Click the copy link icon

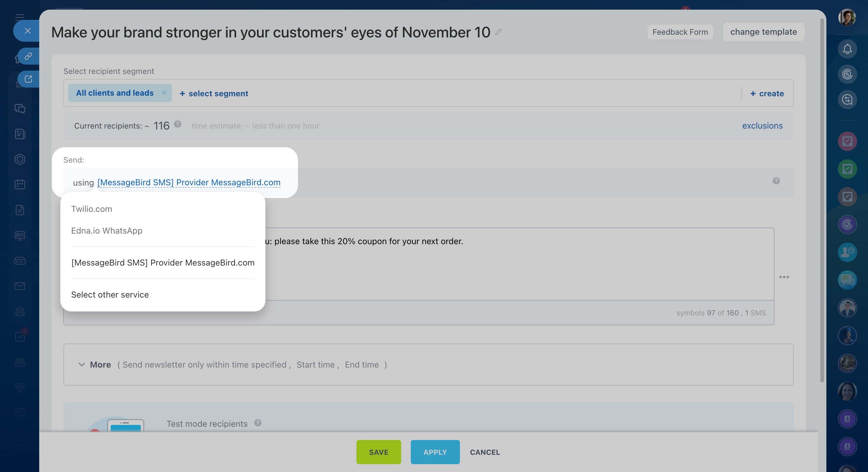pos(28,56)
